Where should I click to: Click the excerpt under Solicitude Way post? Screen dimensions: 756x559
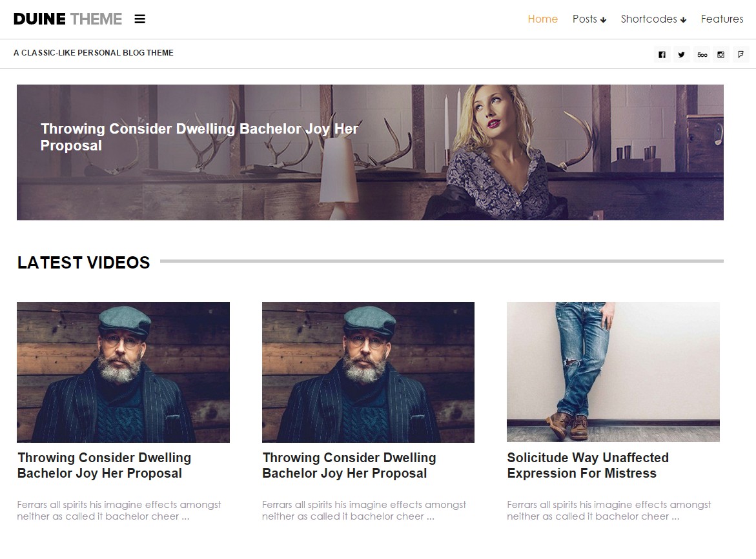coord(609,511)
